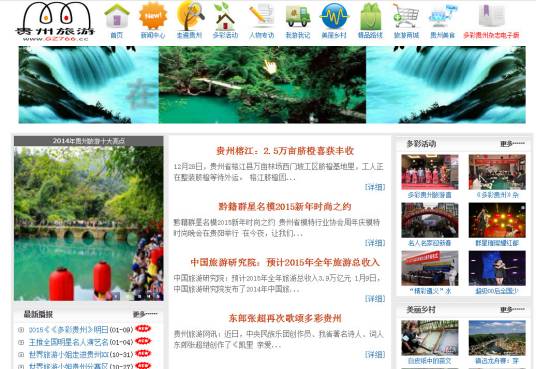Open thumbnail above 名人名家迎新春 caption

point(430,220)
